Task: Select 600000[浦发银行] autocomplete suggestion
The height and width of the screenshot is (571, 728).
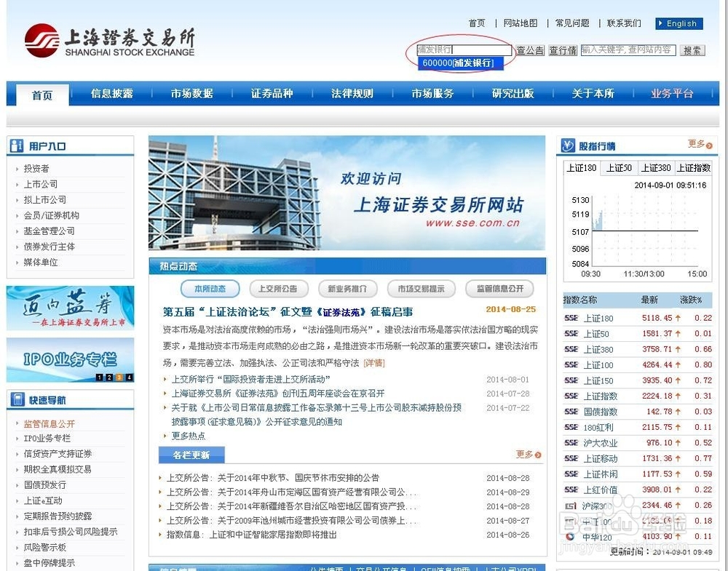Action: pyautogui.click(x=460, y=63)
